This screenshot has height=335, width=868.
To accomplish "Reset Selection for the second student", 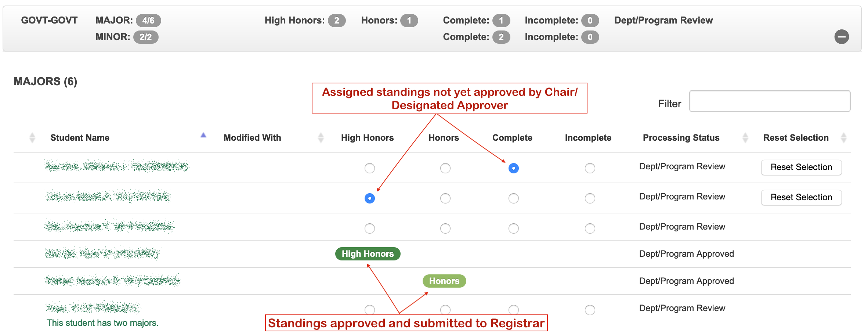I will pos(801,198).
